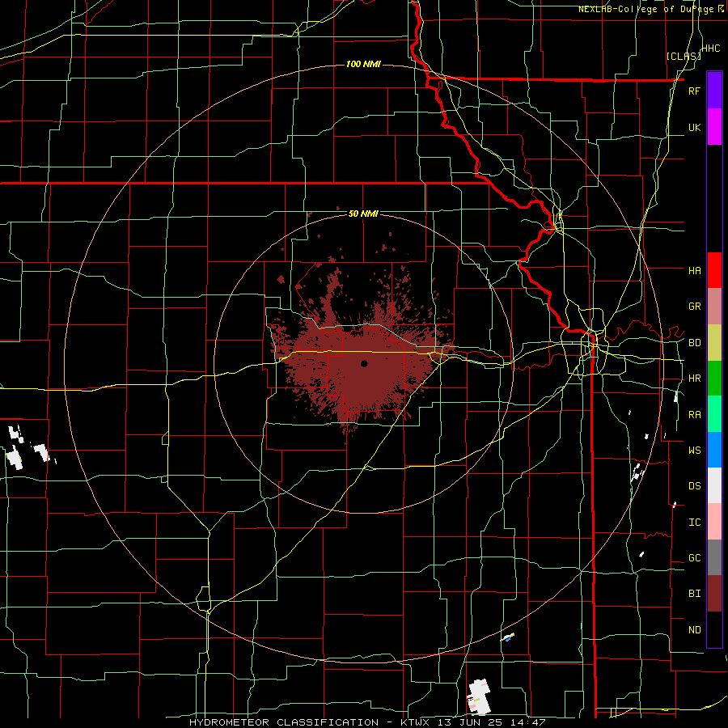Click the KTWX radar site black dot
The width and height of the screenshot is (728, 728).
(x=364, y=363)
